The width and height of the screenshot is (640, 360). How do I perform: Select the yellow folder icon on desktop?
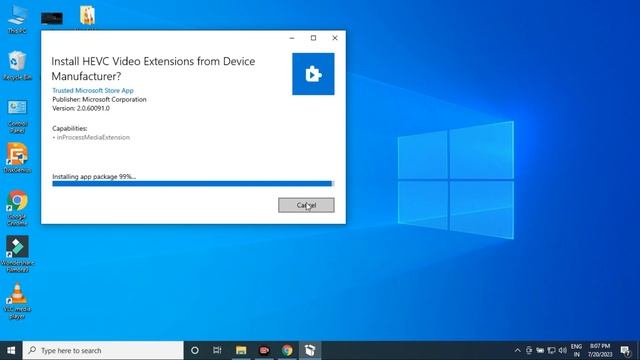point(87,16)
